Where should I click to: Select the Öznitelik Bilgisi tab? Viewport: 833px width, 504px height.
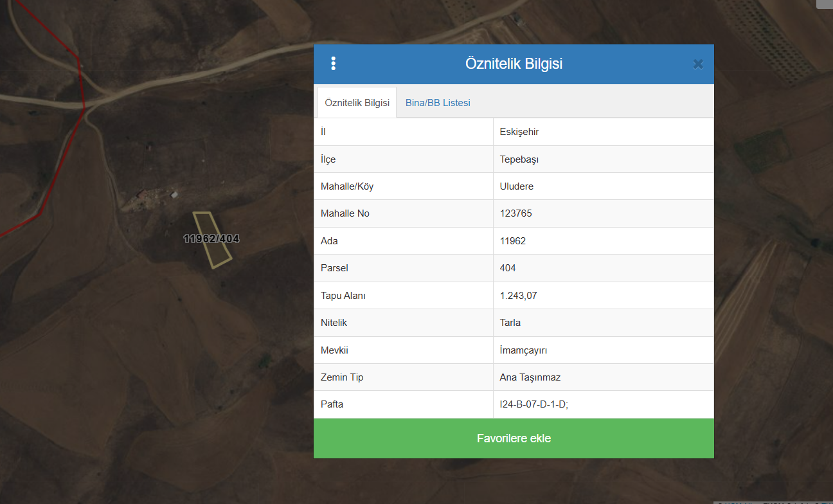[357, 103]
